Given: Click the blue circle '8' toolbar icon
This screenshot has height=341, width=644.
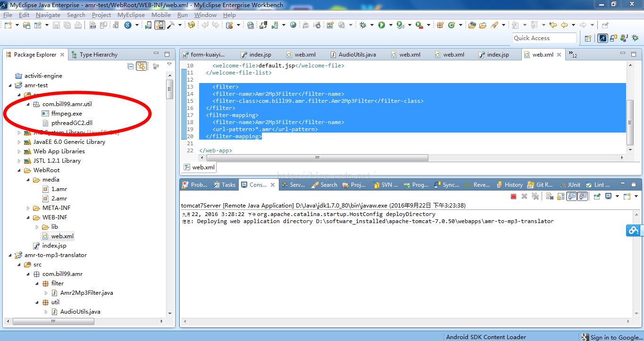Looking at the screenshot, I should 128,25.
